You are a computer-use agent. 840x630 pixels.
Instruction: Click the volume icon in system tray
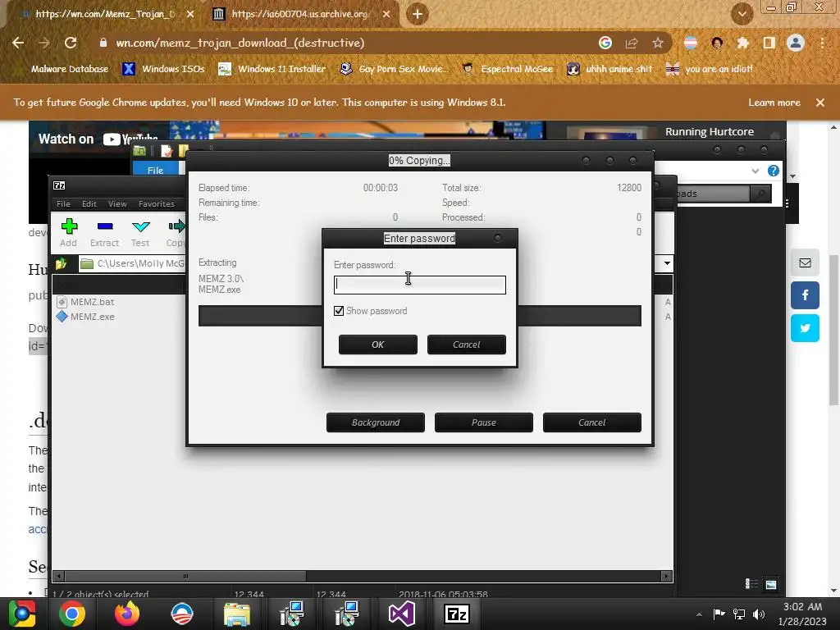759,614
